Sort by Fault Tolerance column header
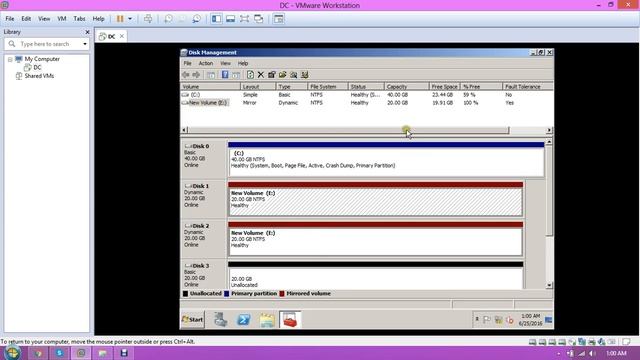The width and height of the screenshot is (640, 360). coord(528,87)
